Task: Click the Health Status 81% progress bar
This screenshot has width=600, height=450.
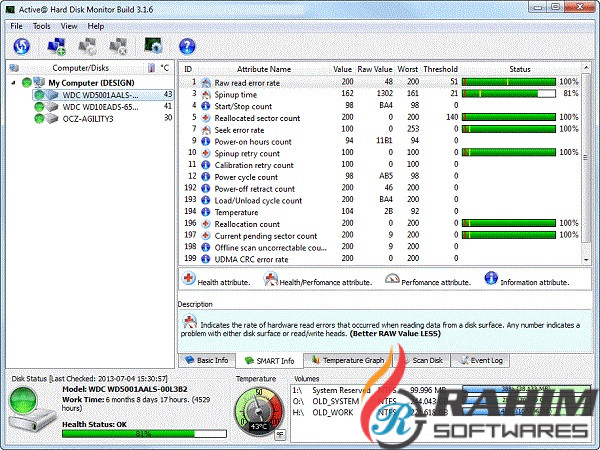Action: click(x=144, y=434)
